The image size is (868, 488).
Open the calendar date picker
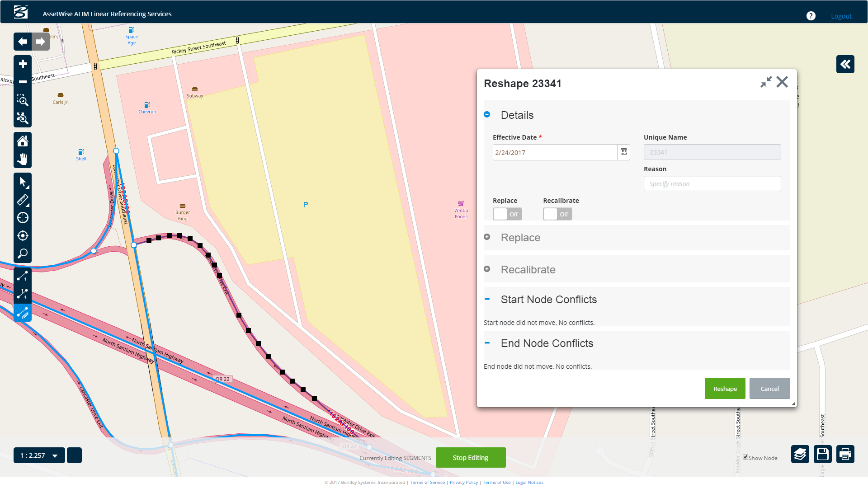point(623,152)
